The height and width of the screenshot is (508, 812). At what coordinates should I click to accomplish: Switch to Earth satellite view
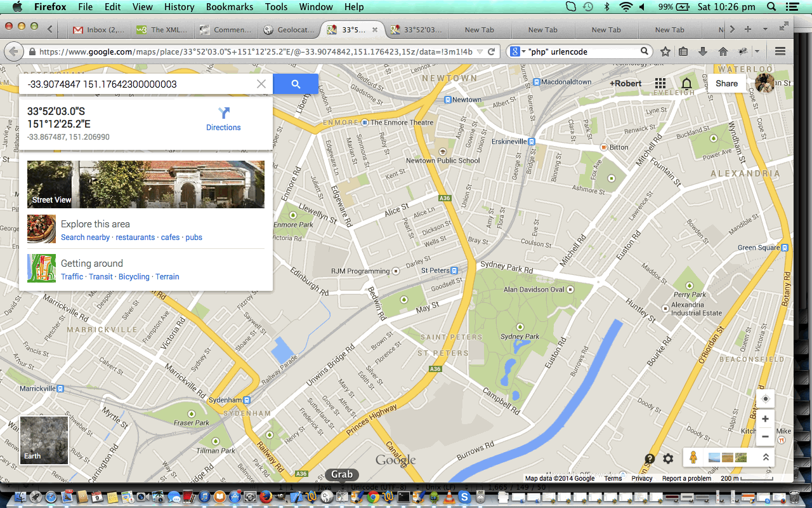click(x=44, y=440)
